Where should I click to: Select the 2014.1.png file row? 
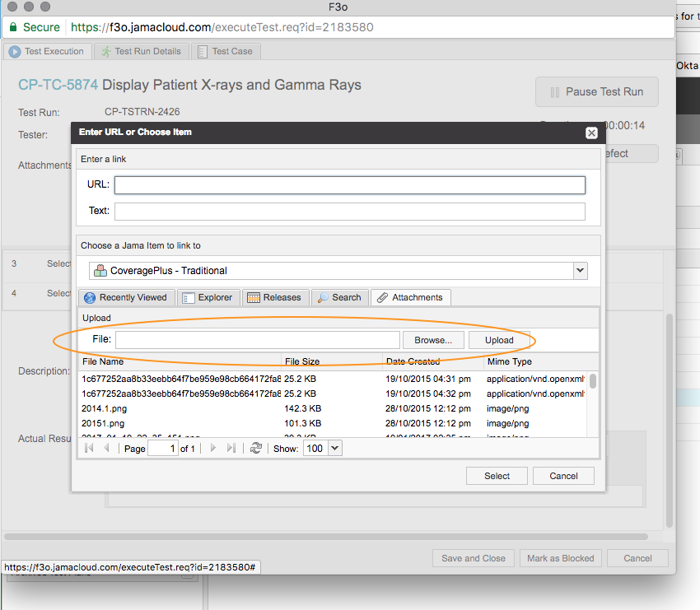coord(333,408)
